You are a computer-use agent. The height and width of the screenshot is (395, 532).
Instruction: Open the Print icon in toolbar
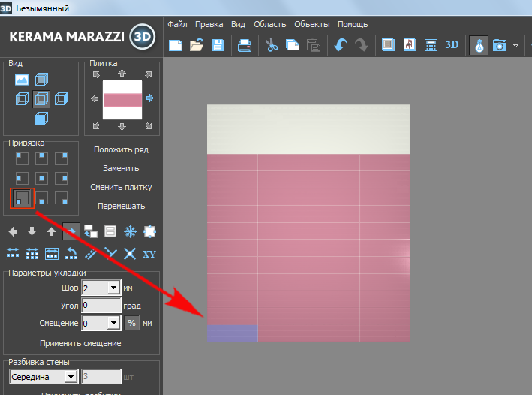[245, 45]
